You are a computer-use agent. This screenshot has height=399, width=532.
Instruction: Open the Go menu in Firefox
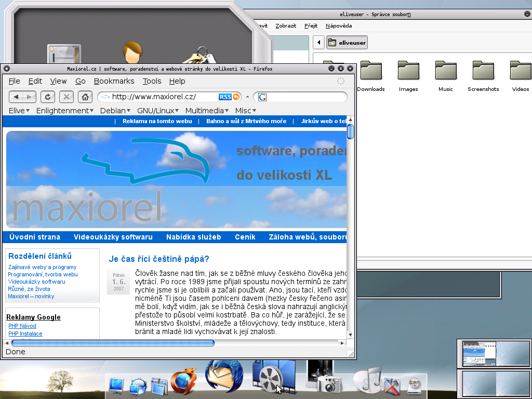pyautogui.click(x=81, y=81)
